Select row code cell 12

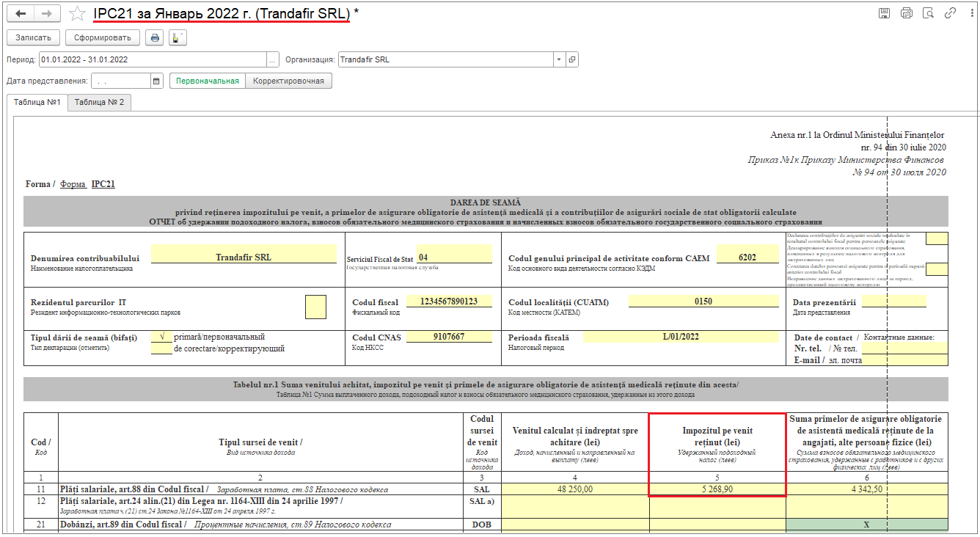[41, 507]
